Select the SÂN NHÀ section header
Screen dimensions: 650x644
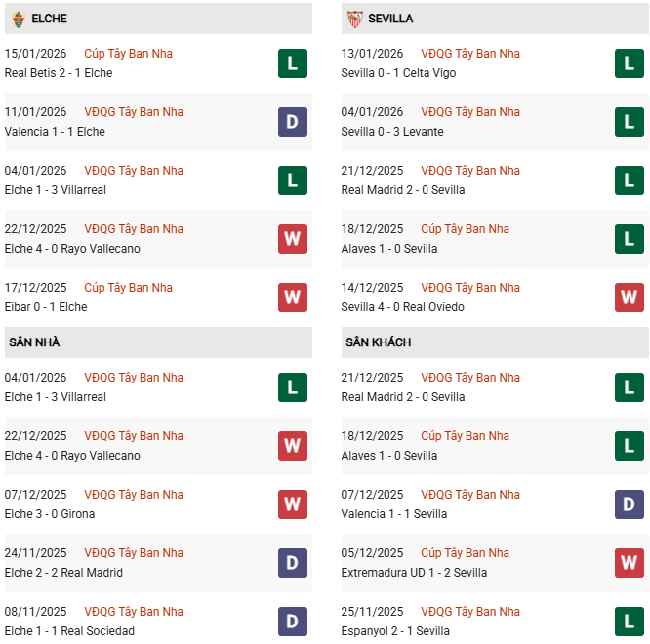(x=34, y=342)
